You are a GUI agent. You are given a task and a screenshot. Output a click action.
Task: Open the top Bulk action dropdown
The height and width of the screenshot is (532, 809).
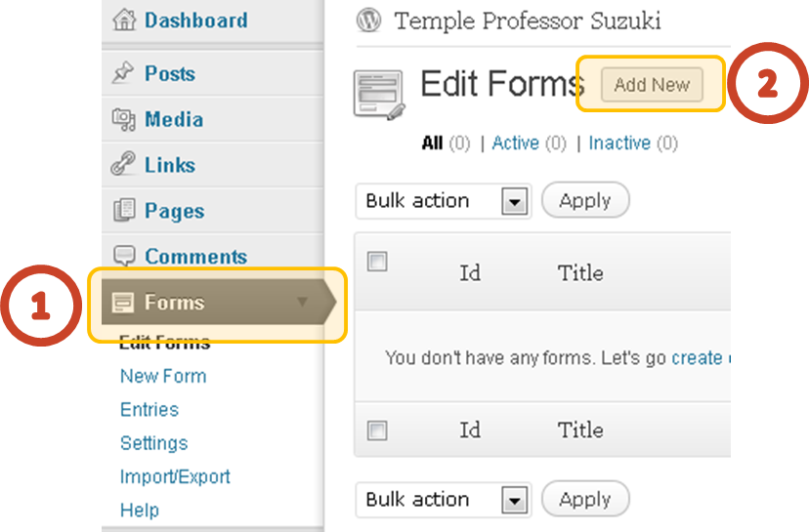pos(444,201)
